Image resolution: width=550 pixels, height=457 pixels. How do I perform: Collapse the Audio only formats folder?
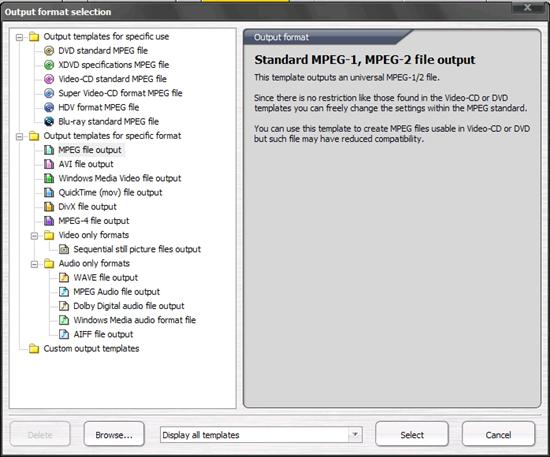point(34,264)
